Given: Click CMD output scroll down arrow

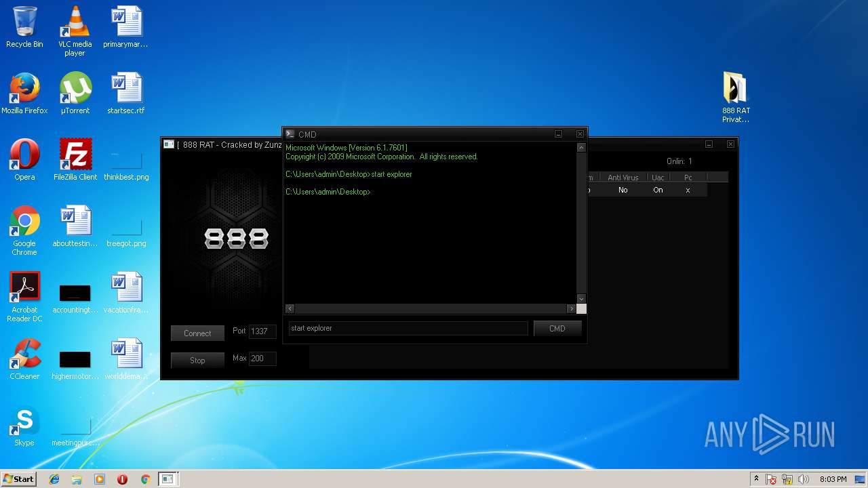Looking at the screenshot, I should coord(581,299).
